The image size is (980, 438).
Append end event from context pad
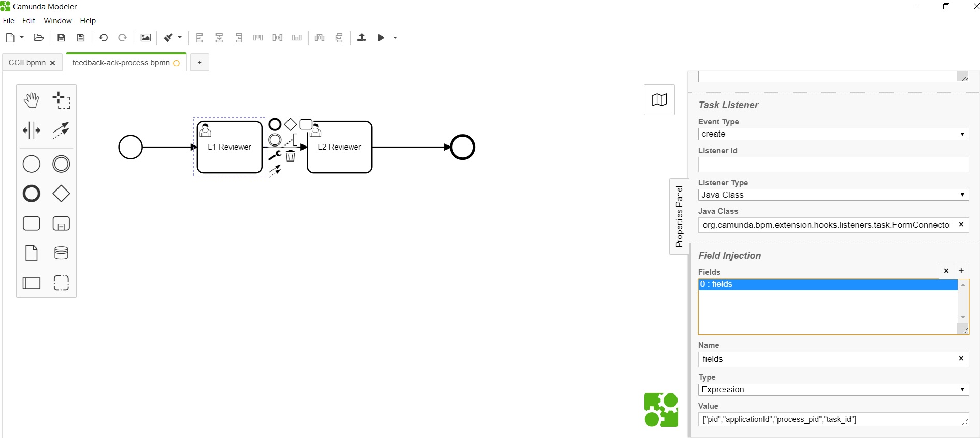point(275,124)
